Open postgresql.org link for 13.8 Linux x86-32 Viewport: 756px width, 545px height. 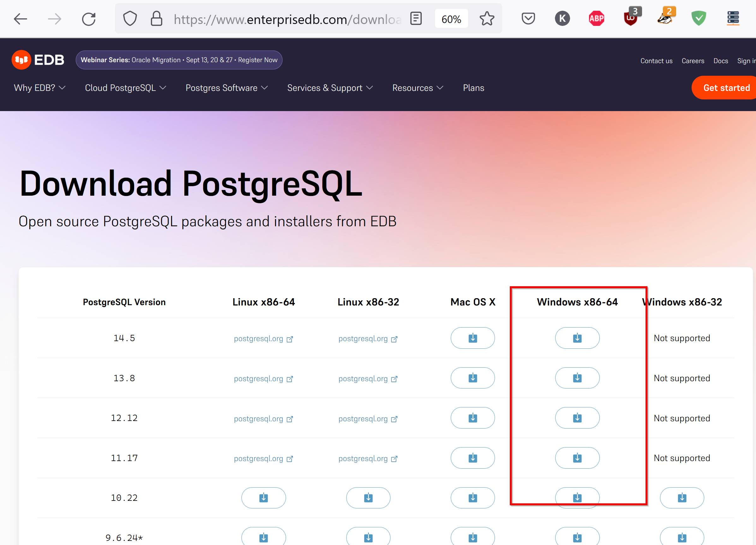368,379
